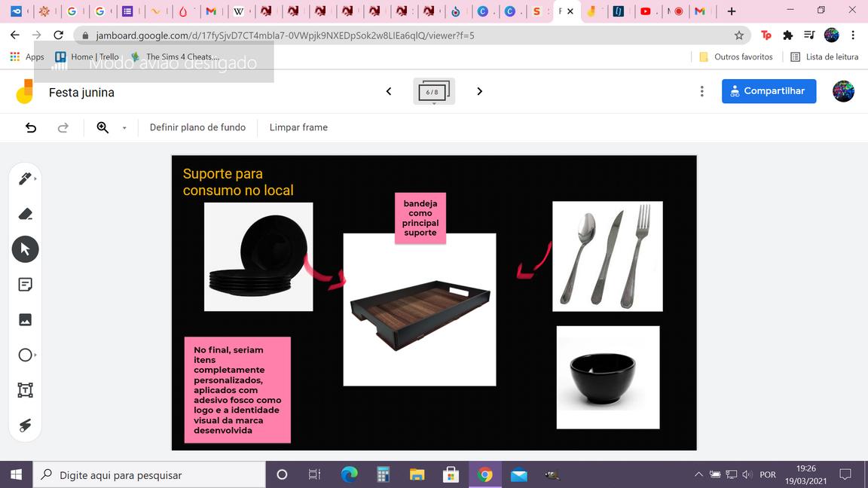Go to the previous frame
This screenshot has height=488, width=868.
[389, 91]
